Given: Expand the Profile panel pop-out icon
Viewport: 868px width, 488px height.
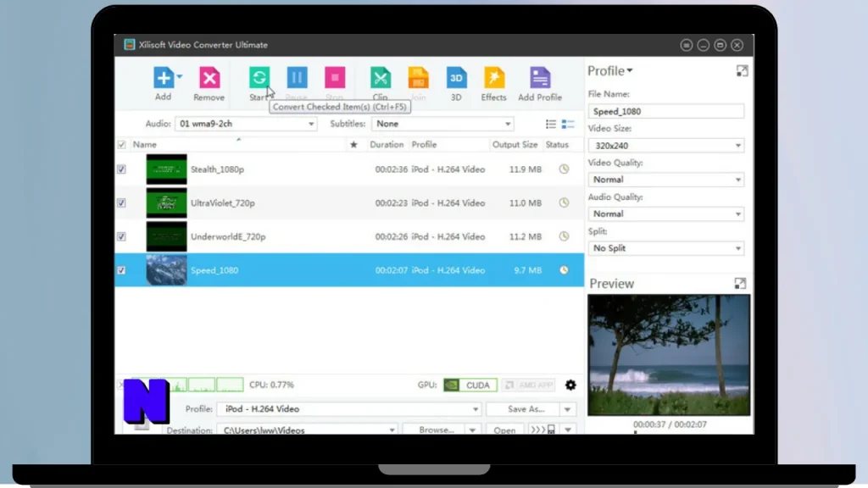Looking at the screenshot, I should [742, 71].
